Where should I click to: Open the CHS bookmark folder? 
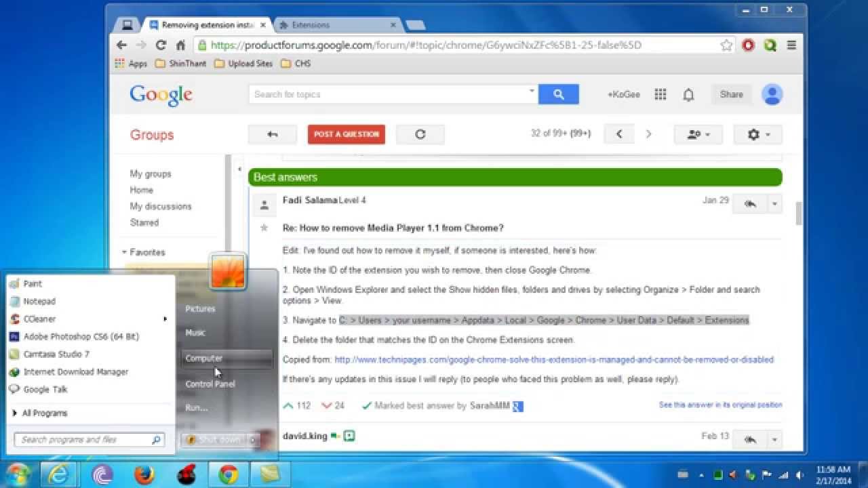pos(296,64)
